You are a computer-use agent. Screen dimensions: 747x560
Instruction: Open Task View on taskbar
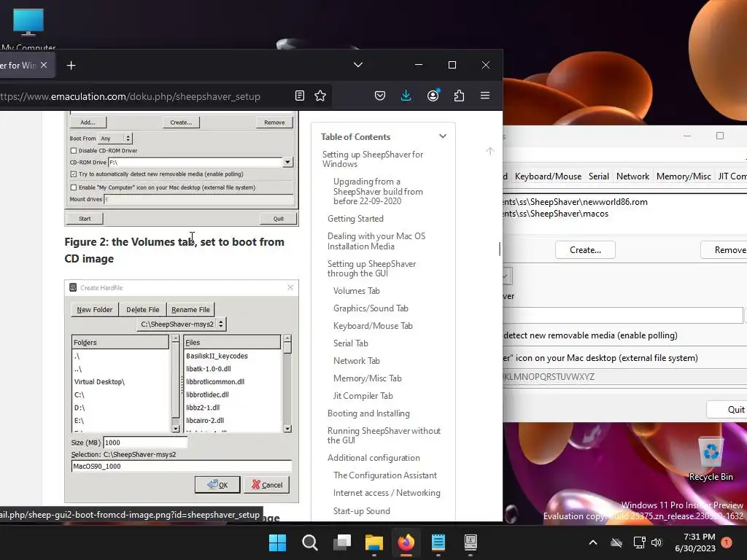[x=342, y=542]
